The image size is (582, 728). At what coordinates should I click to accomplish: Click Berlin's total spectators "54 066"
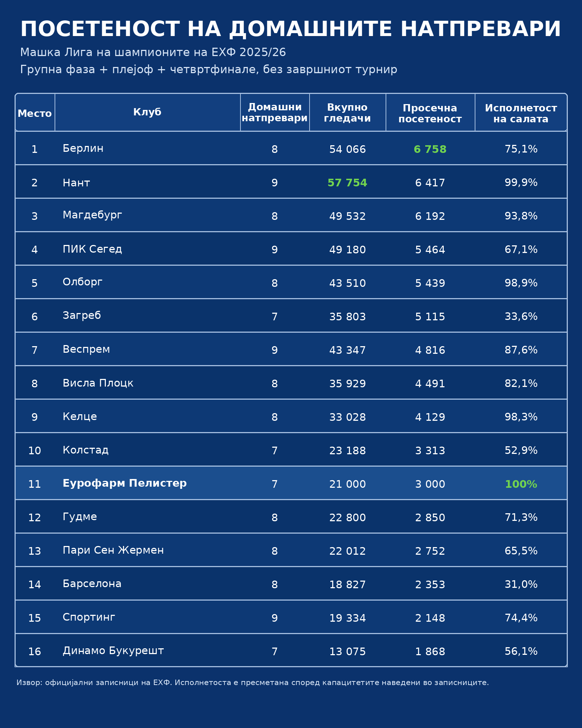coord(347,149)
